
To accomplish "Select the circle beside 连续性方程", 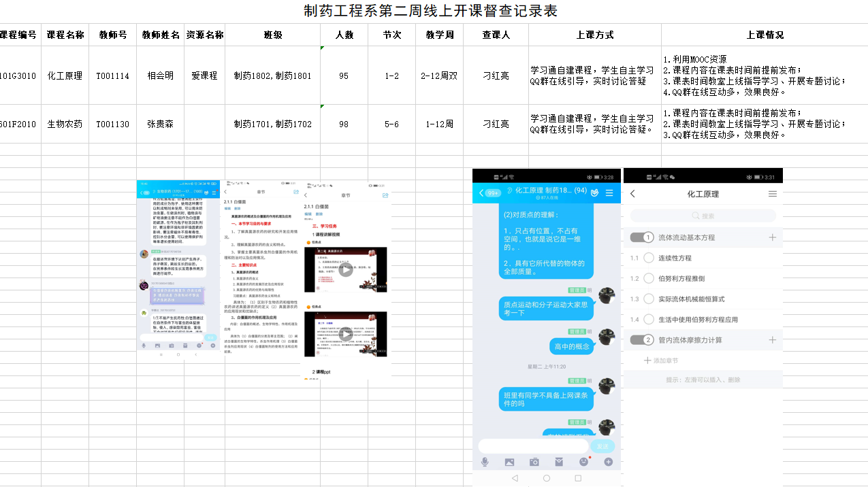I will click(x=648, y=258).
